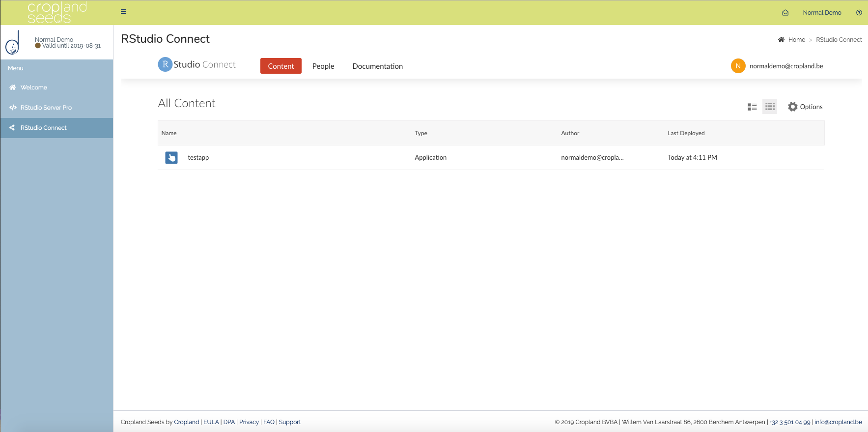Select RStudio Server Pro menu item
This screenshot has height=432, width=868.
tap(56, 108)
